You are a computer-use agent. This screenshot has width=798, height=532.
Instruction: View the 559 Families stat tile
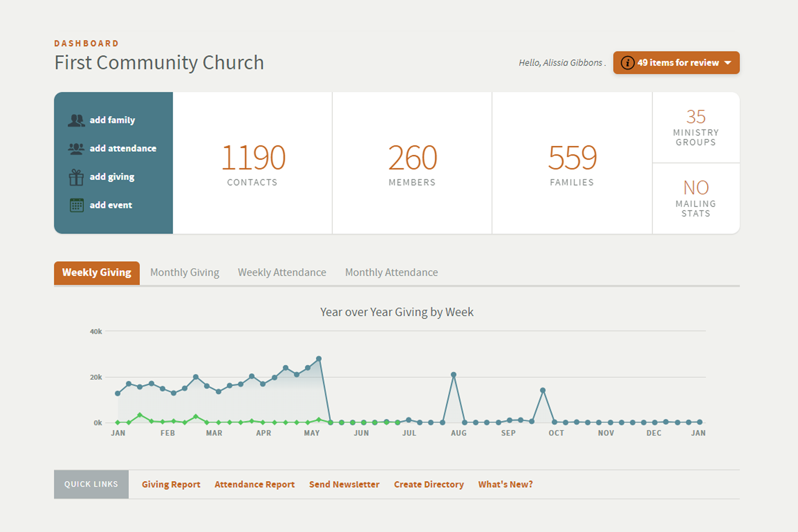pos(572,164)
